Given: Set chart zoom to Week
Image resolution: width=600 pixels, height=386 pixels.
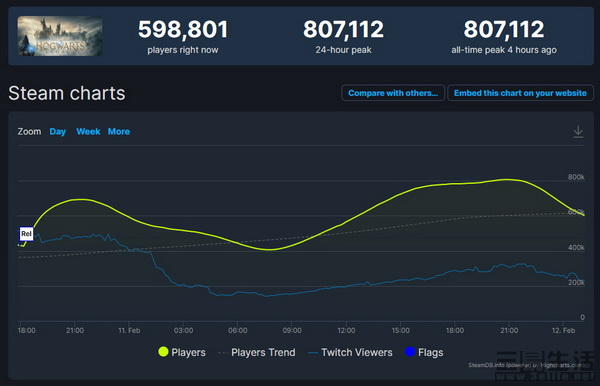Looking at the screenshot, I should [x=88, y=132].
